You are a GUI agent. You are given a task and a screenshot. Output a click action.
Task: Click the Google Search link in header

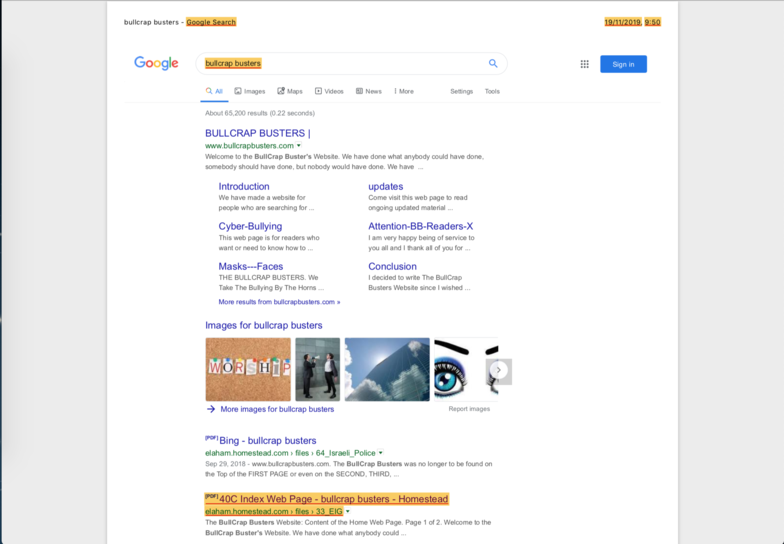211,22
